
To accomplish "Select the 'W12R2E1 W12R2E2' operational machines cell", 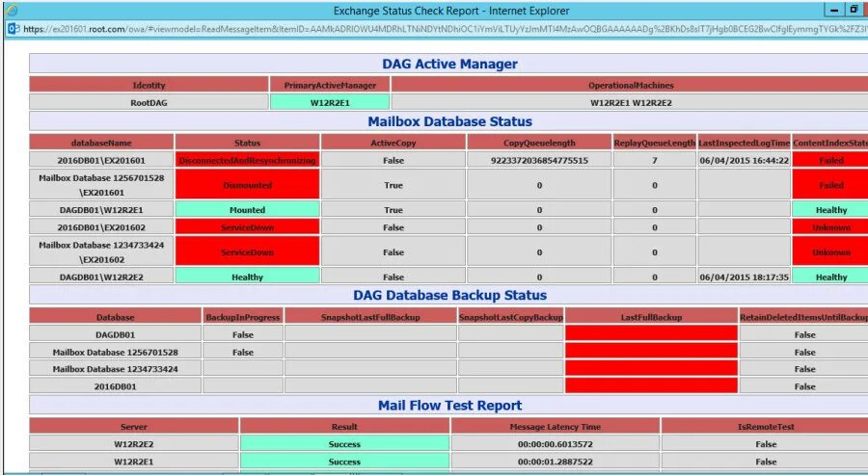I will 631,102.
